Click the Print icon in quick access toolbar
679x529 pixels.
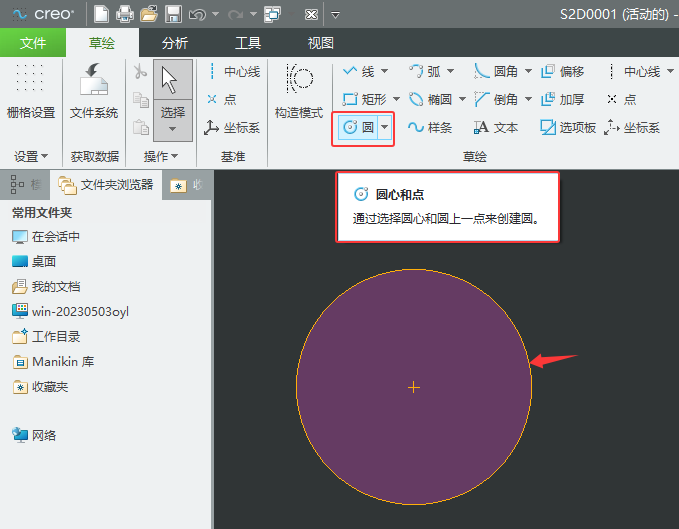coord(125,14)
